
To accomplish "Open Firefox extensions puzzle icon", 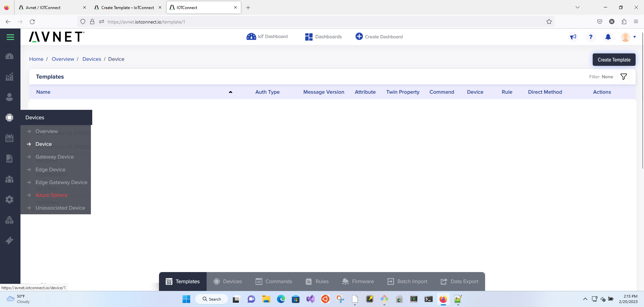I will (x=624, y=22).
